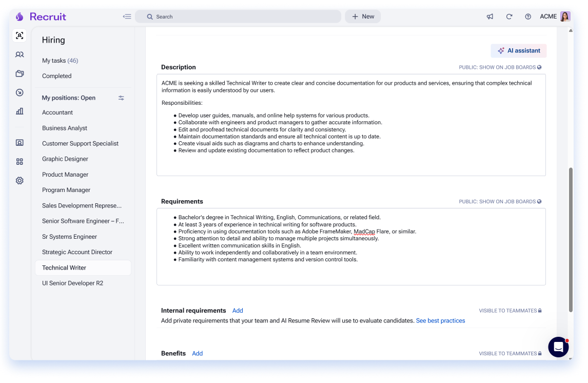This screenshot has width=588, height=383.
Task: Open the announcements megaphone icon
Action: [490, 16]
